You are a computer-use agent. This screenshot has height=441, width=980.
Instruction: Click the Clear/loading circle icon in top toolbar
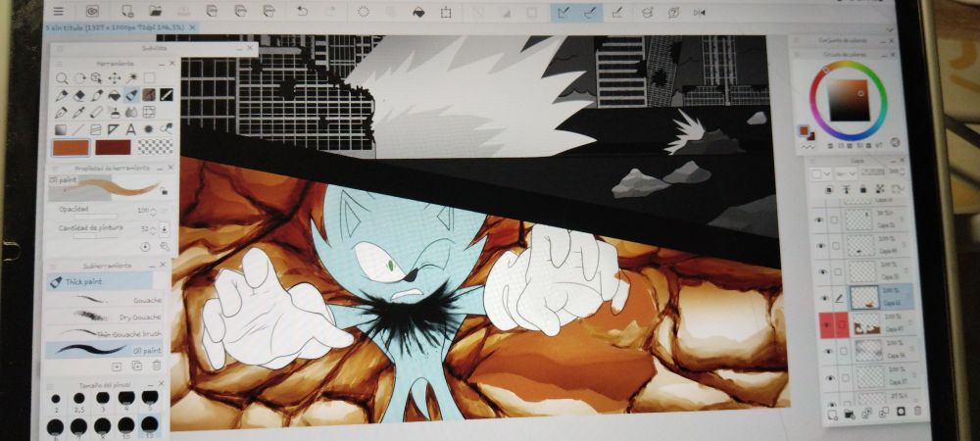pos(364,12)
